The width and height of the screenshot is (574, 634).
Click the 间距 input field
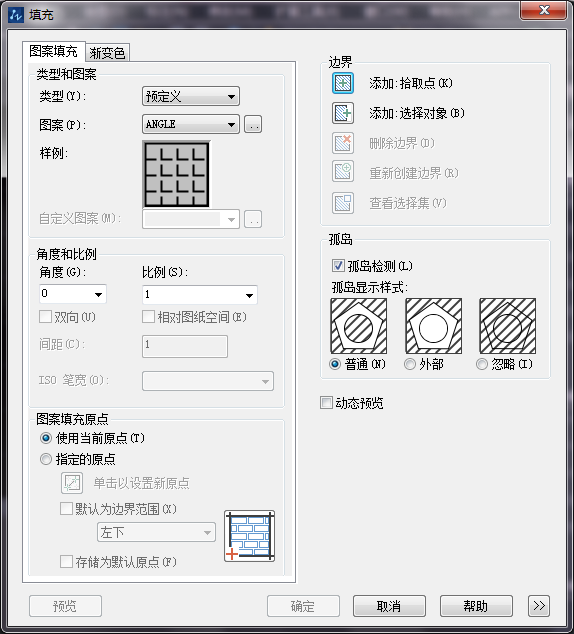[185, 346]
